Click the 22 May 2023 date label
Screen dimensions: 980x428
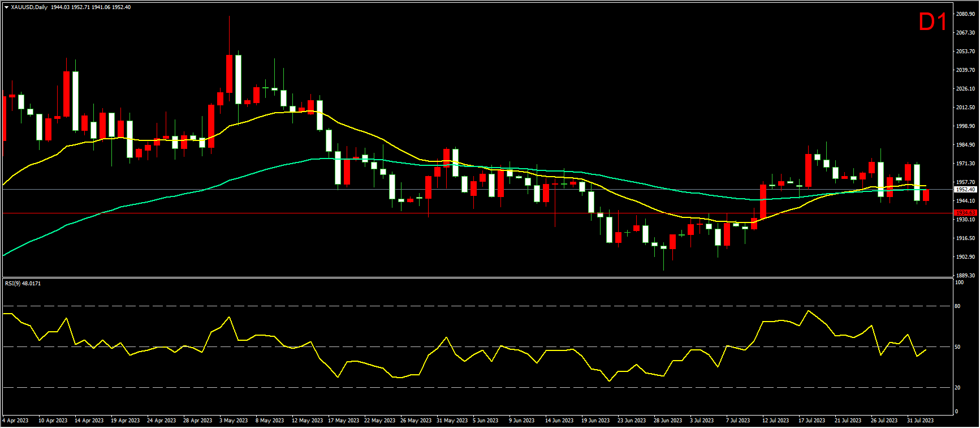(379, 421)
